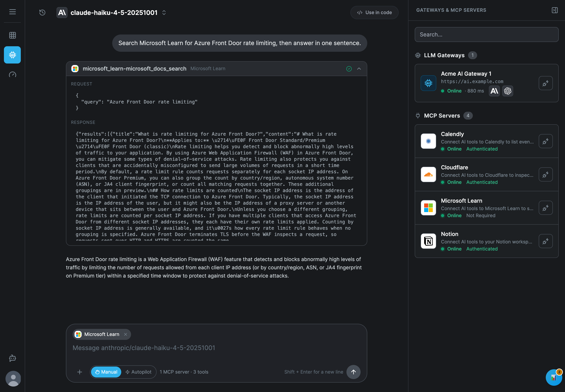Click the 880 ms latency text
The image size is (565, 392).
coord(476,91)
